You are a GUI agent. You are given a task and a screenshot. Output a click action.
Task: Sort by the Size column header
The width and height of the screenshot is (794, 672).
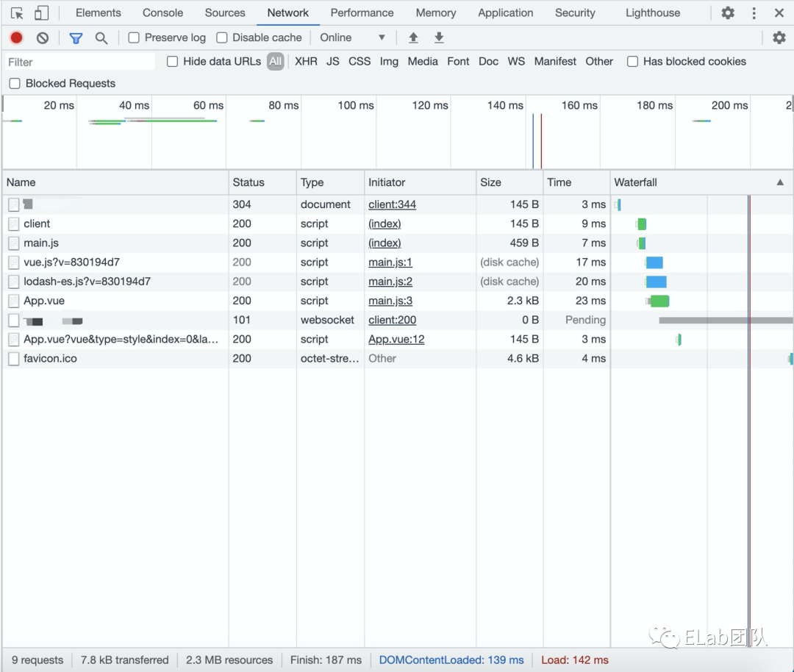[x=509, y=182]
